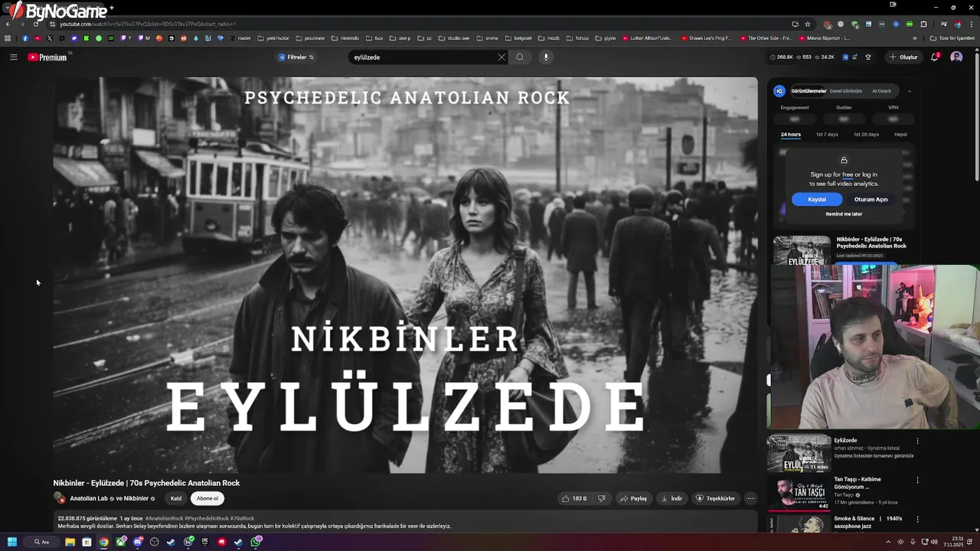Open the account avatar menu
The image size is (980, 551).
tap(956, 57)
